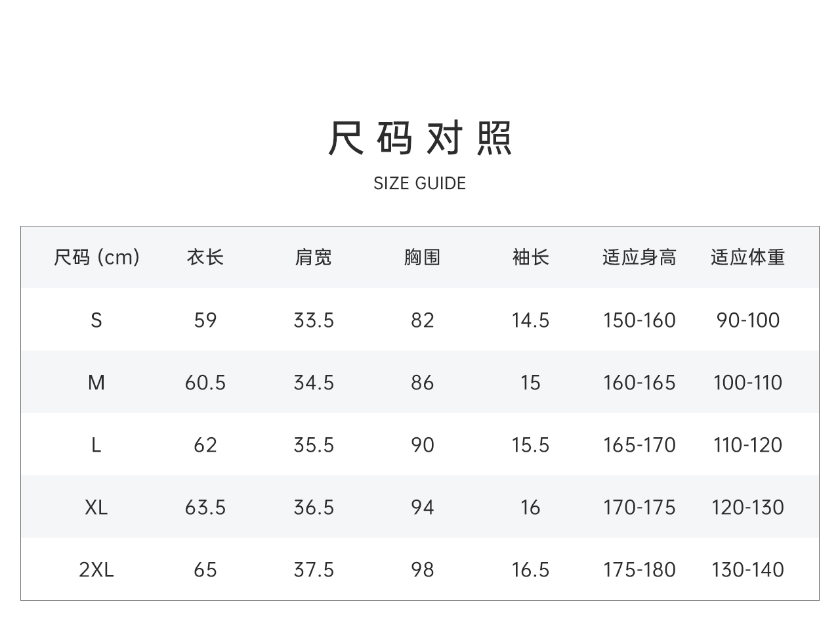The height and width of the screenshot is (625, 840).
Task: Select the 适应体重 column header
Action: pos(747,257)
